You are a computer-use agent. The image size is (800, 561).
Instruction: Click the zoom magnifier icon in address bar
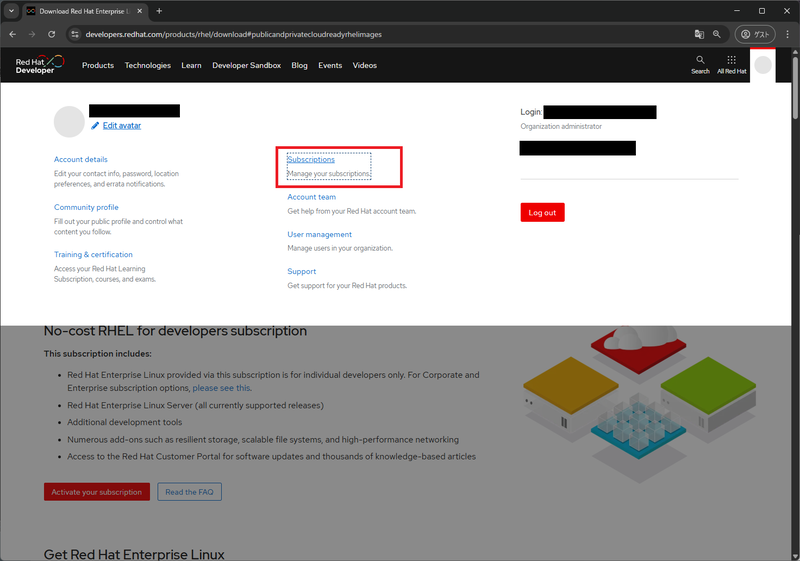tap(717, 34)
